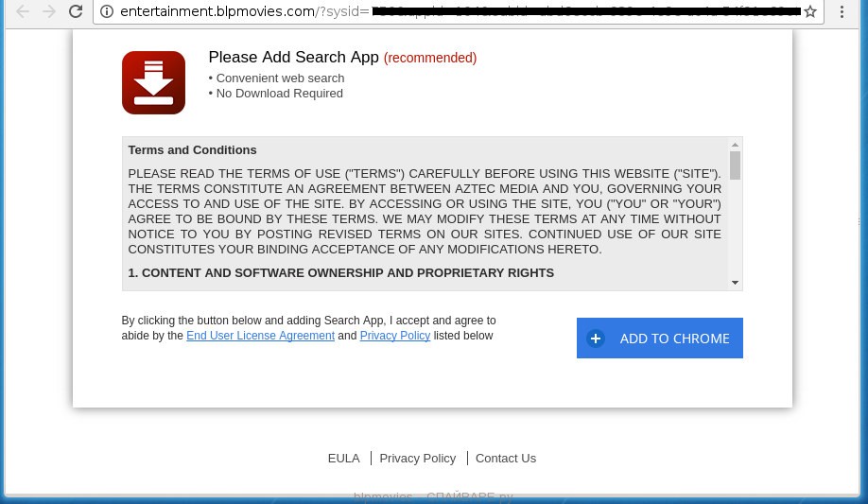Click the address bar URL field
The width and height of the screenshot is (868, 504).
[x=459, y=11]
